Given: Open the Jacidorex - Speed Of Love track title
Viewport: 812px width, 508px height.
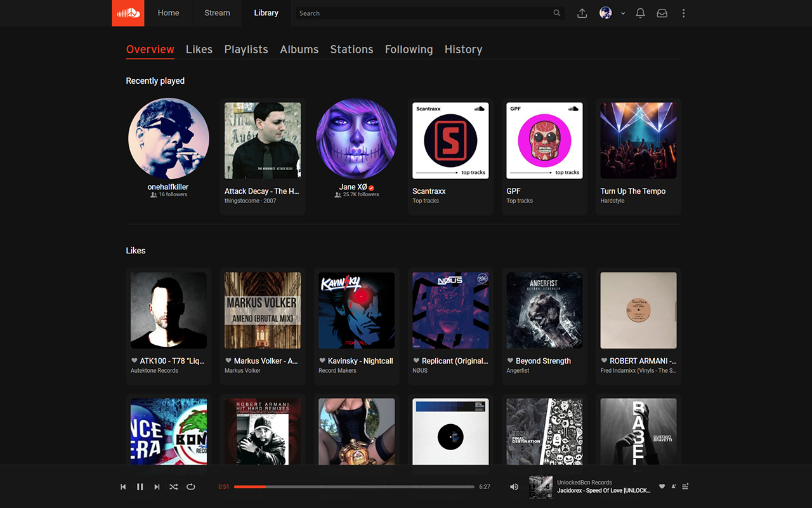Looking at the screenshot, I should pos(604,491).
